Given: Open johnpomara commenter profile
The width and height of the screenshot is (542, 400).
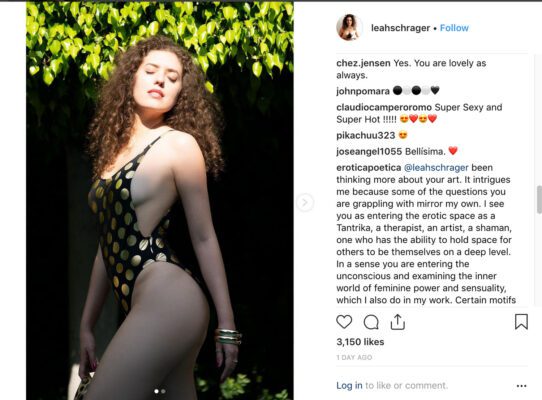Looking at the screenshot, I should tap(363, 91).
